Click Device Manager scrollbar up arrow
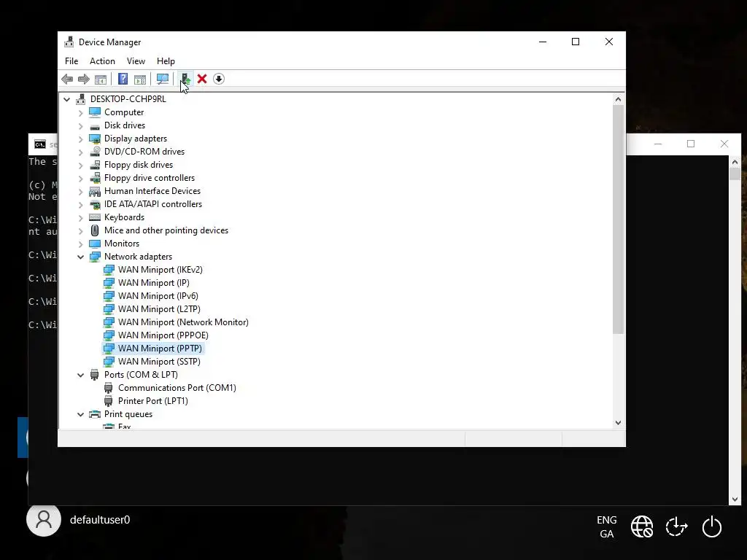 point(618,99)
